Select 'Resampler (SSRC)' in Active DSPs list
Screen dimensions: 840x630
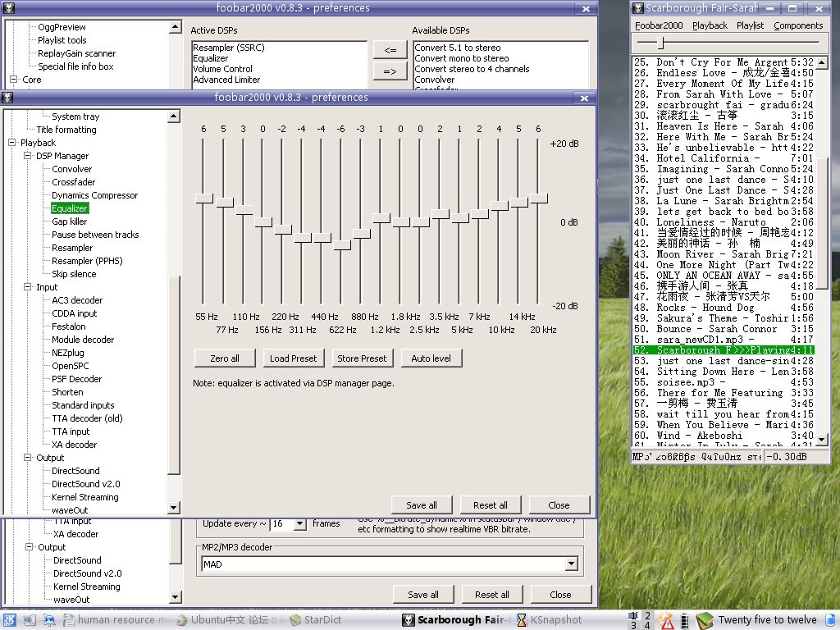coord(279,48)
